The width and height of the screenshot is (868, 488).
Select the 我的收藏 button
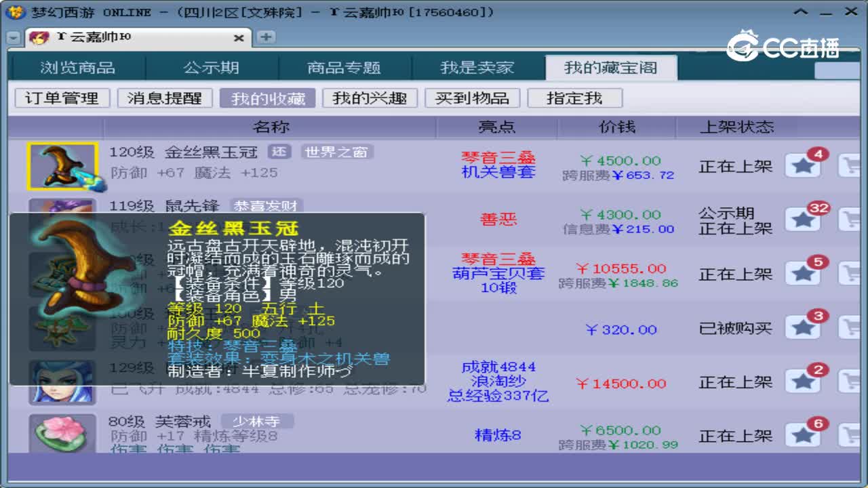(x=267, y=98)
